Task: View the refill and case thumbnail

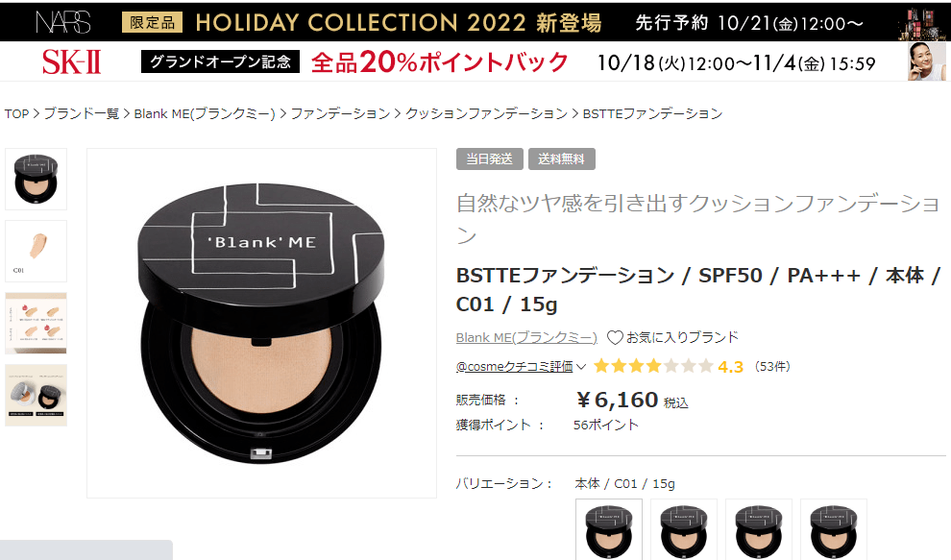Action: tap(36, 395)
